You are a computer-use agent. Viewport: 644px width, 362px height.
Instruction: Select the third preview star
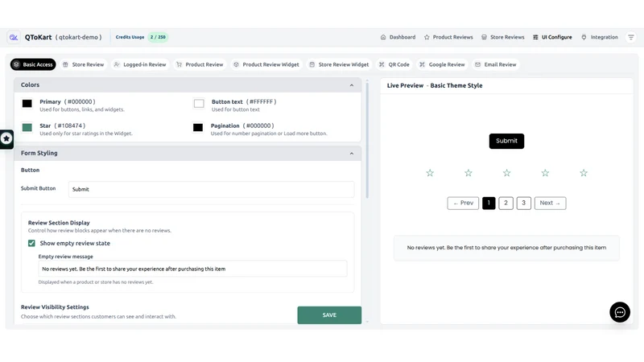[x=507, y=173]
